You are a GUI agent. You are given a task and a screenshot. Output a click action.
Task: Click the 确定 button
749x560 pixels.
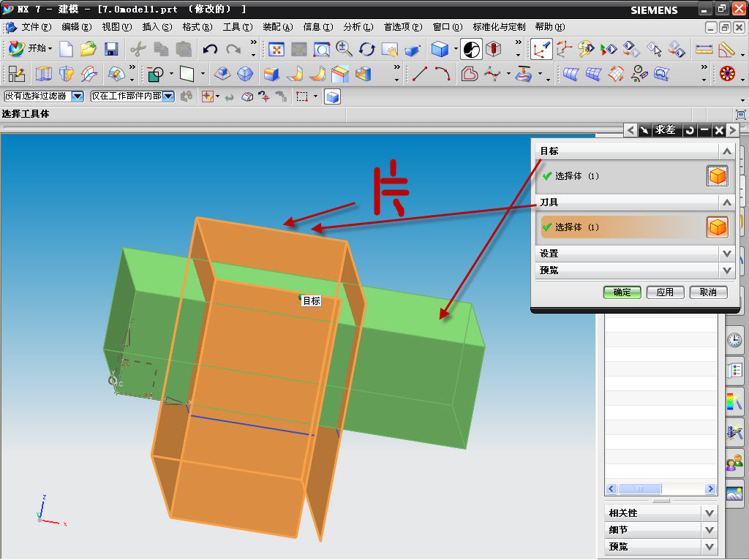click(622, 292)
